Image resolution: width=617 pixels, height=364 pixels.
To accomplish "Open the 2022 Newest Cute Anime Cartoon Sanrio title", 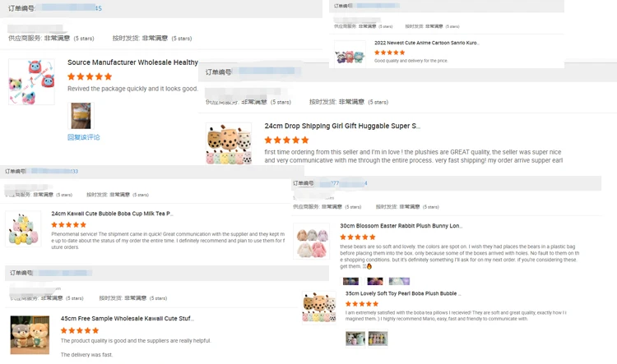I will pyautogui.click(x=426, y=43).
